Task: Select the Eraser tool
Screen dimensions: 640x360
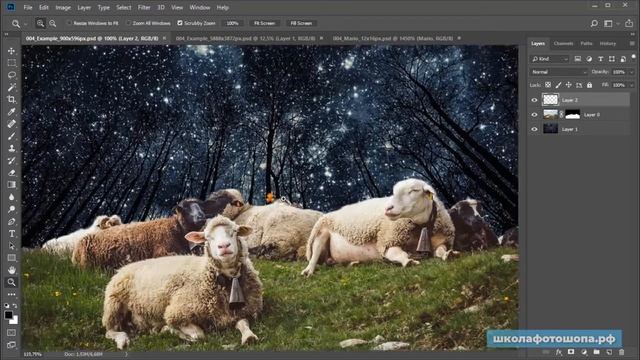Action: point(11,173)
